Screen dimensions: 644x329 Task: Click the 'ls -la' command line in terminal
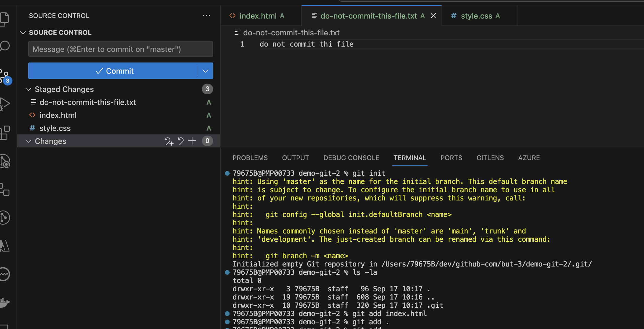[x=305, y=272]
